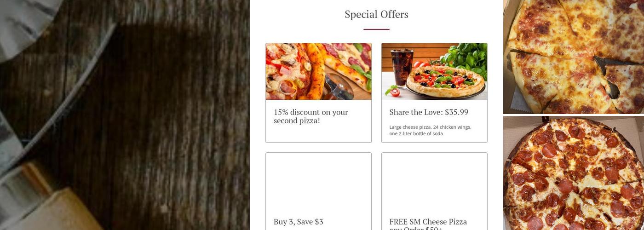Screen dimensions: 644x230
Task: Click the glass of cola in offer image
Action: [x=398, y=68]
